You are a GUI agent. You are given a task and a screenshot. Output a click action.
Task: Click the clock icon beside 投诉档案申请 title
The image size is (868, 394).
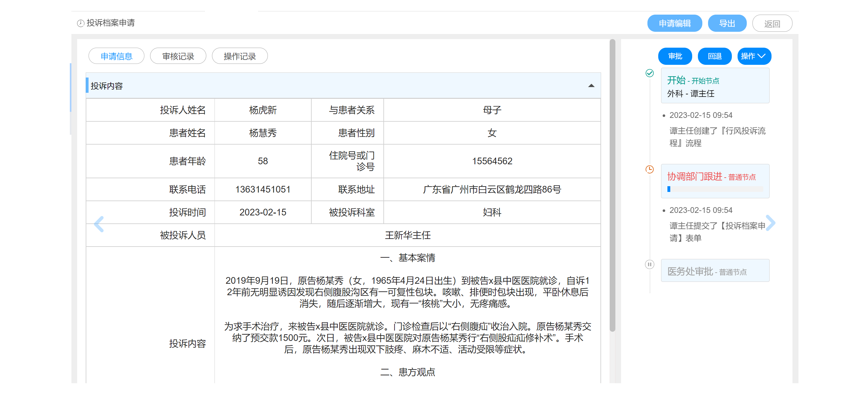[x=81, y=23]
